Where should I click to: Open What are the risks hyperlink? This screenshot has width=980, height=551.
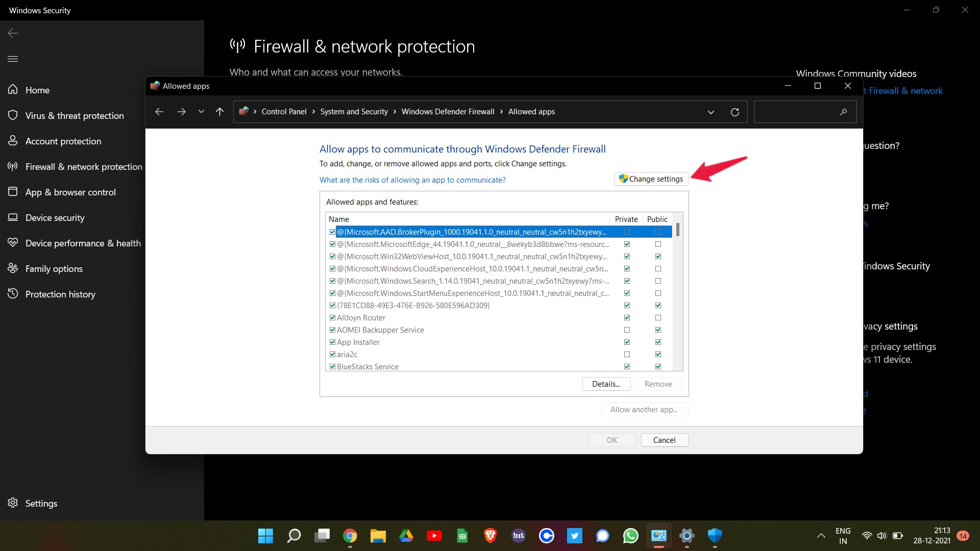coord(412,180)
